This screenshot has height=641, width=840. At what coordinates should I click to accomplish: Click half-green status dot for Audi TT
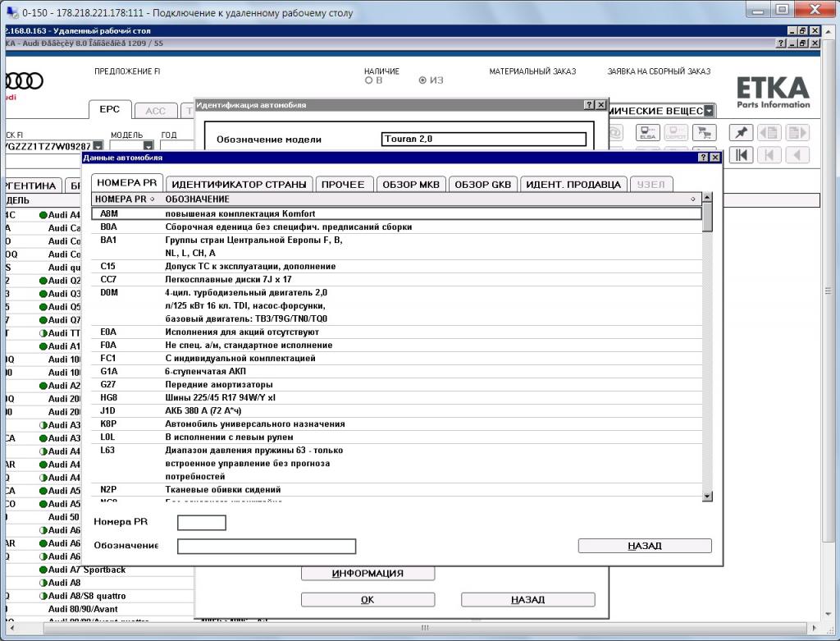[43, 333]
